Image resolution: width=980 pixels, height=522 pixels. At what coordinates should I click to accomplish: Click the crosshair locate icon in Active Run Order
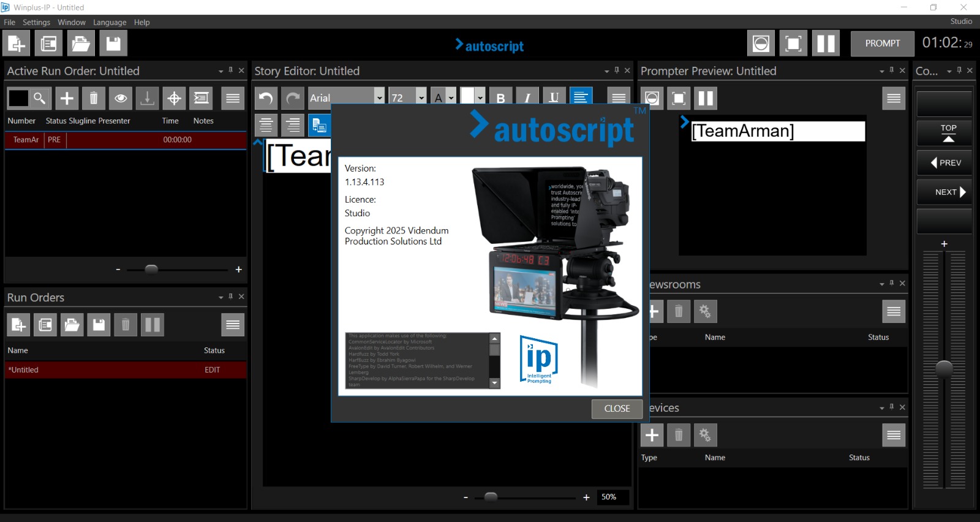(x=174, y=98)
